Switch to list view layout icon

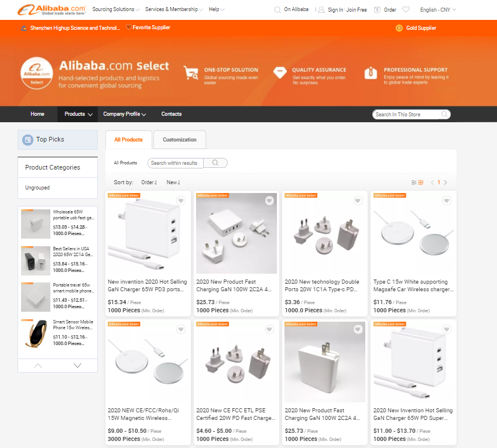tap(414, 182)
